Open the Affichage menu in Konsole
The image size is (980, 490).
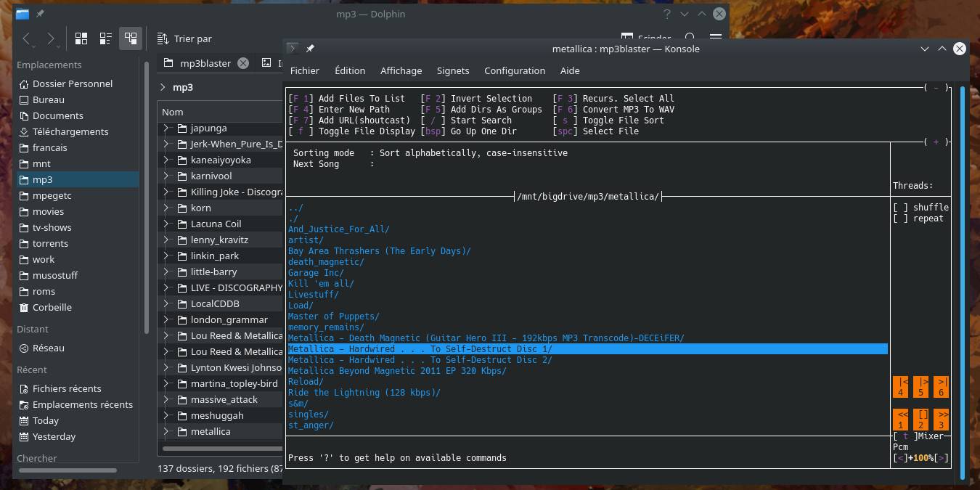(x=401, y=70)
